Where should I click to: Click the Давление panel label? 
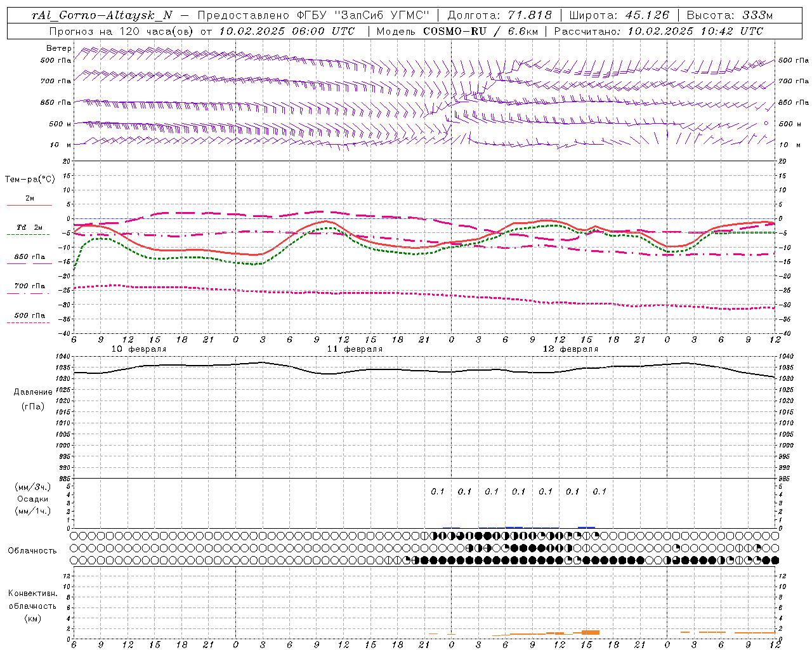click(x=33, y=392)
